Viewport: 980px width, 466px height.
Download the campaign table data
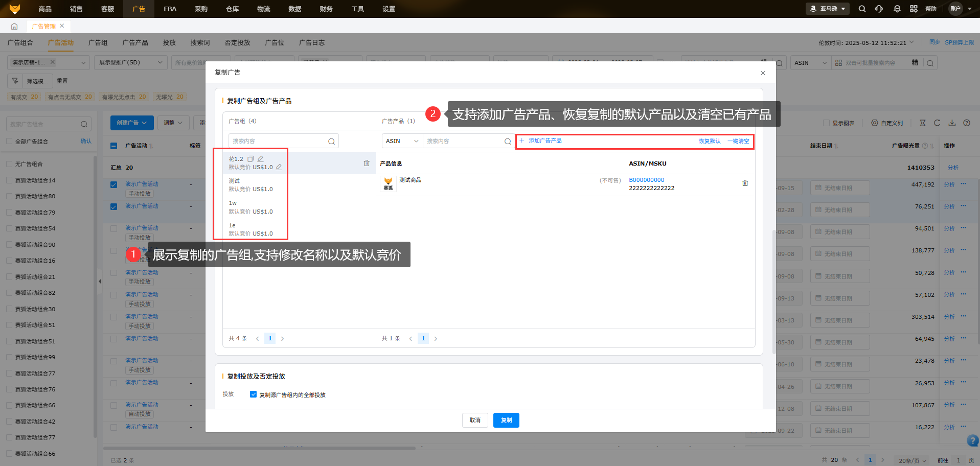[x=952, y=123]
